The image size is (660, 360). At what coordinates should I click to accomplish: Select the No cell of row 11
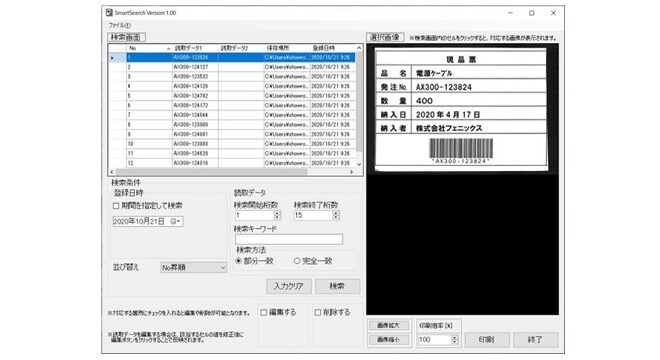click(x=149, y=154)
